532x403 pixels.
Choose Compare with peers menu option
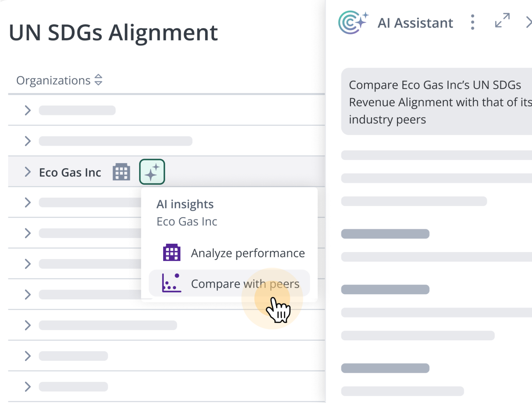[245, 284]
